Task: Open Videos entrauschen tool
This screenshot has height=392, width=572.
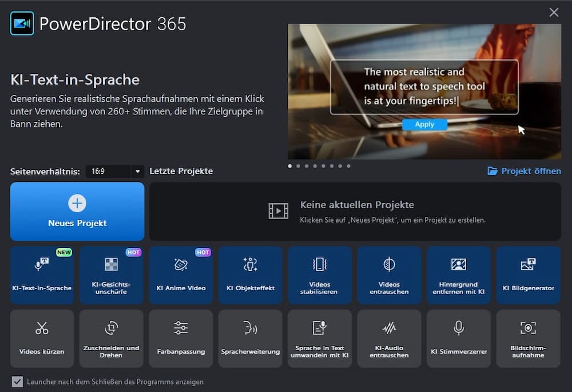Action: 389,275
